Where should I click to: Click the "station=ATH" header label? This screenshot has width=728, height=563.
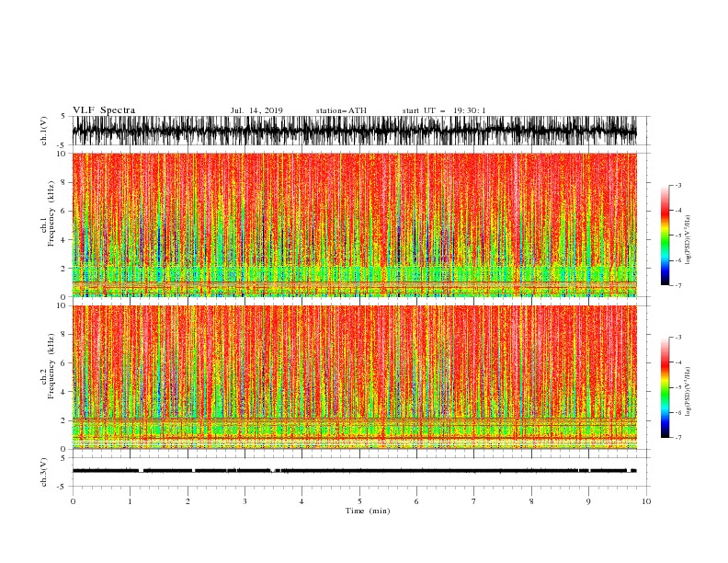[341, 110]
